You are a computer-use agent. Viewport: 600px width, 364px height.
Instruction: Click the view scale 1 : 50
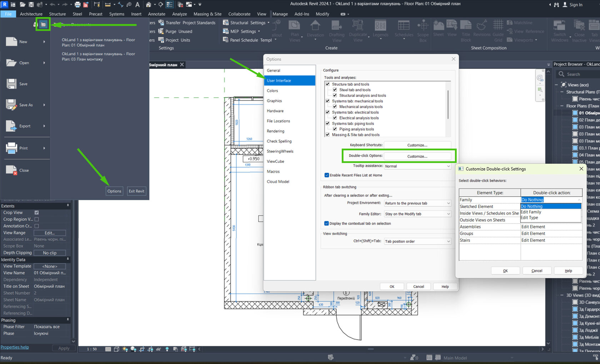tap(92, 349)
